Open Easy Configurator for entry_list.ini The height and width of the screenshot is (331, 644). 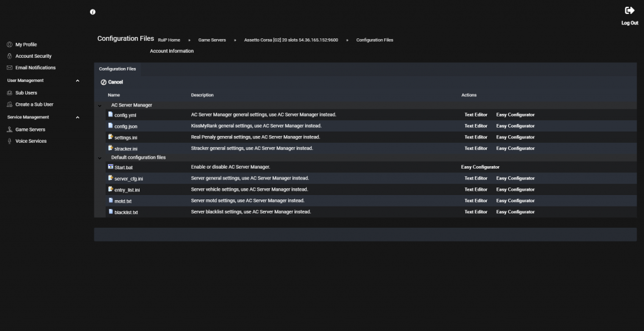[515, 189]
